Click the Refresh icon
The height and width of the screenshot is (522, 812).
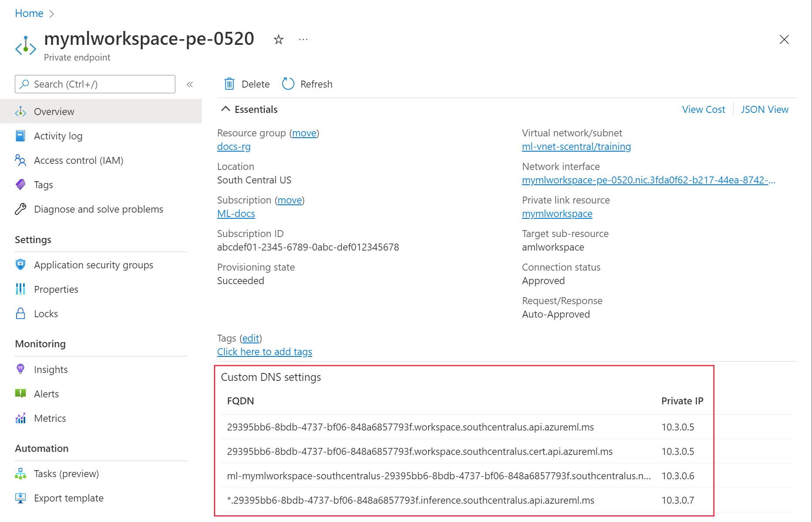(x=288, y=84)
